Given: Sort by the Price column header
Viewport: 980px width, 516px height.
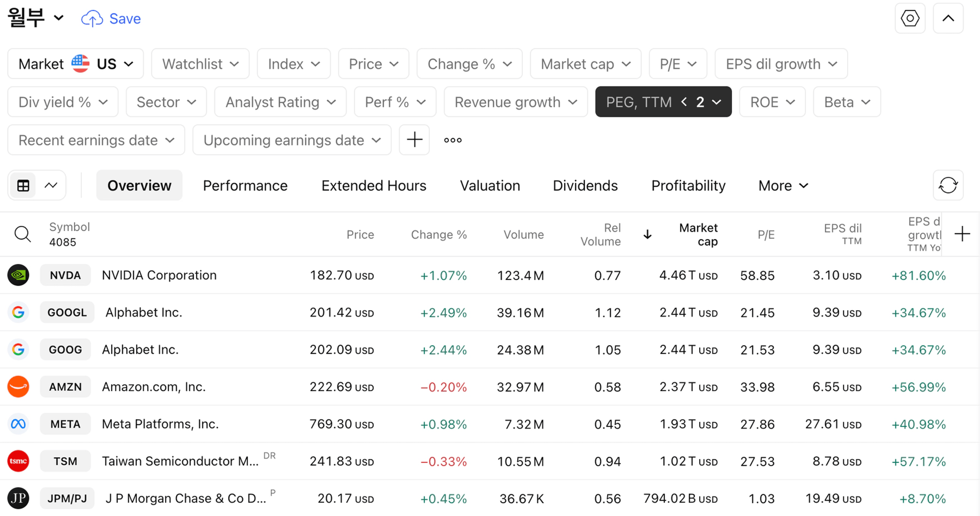Looking at the screenshot, I should (x=360, y=235).
